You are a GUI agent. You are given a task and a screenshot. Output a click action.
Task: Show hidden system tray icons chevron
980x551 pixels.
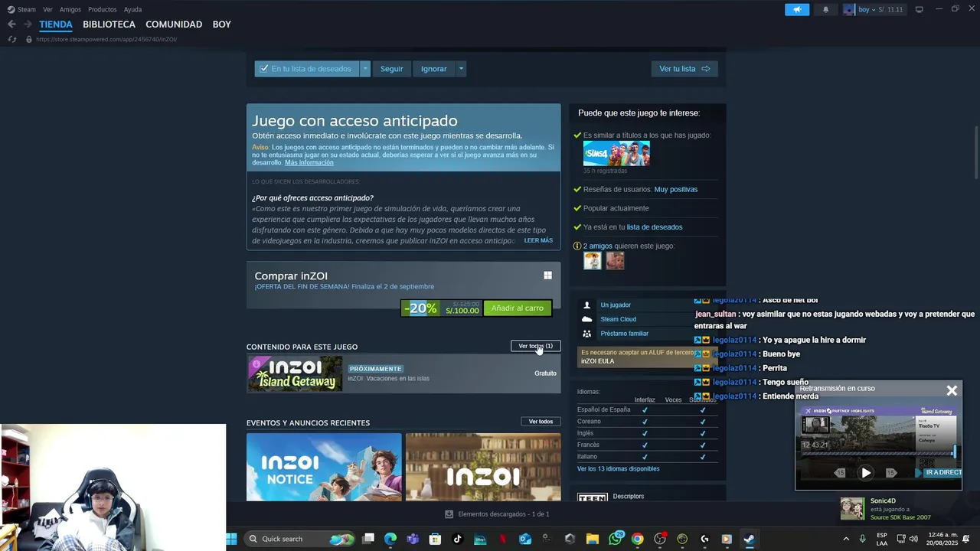[846, 539]
